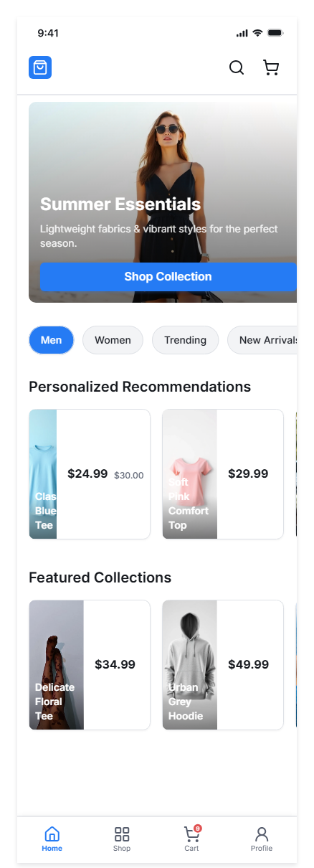Viewport: 314px width, 868px height.
Task: Open search with the magnifier icon
Action: 237,67
